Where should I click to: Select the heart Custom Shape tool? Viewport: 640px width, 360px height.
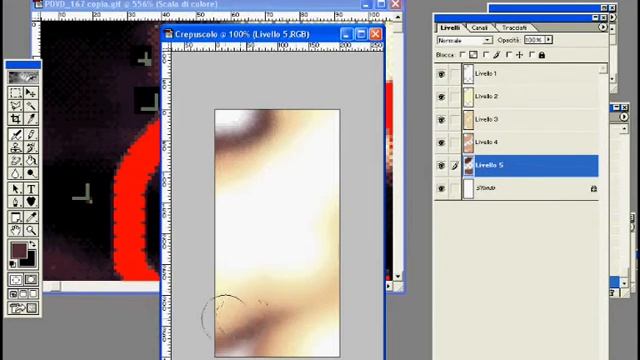click(x=31, y=202)
